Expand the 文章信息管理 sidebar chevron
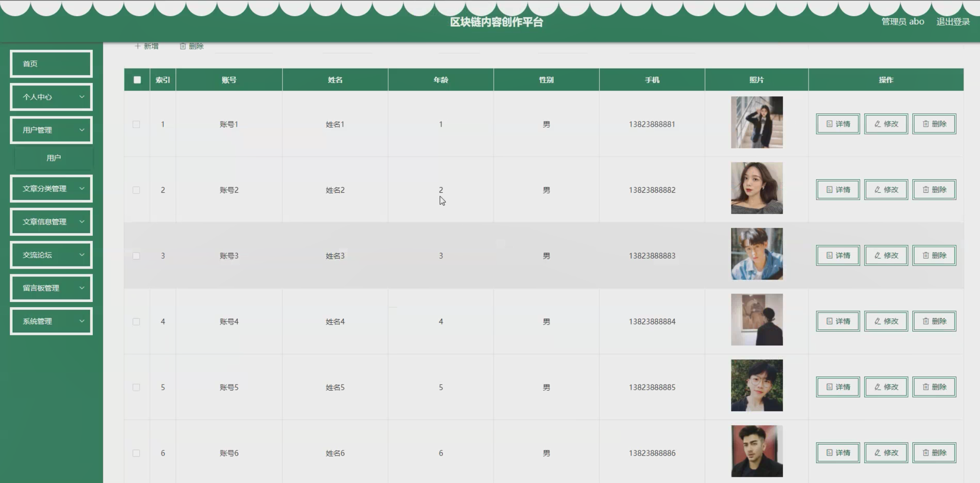 tap(82, 221)
